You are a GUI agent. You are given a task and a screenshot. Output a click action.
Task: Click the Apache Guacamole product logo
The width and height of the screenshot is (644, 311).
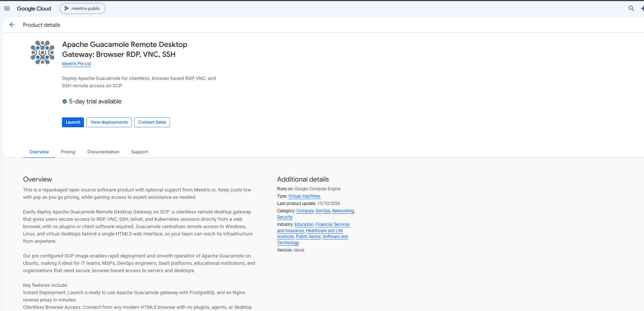click(x=43, y=52)
